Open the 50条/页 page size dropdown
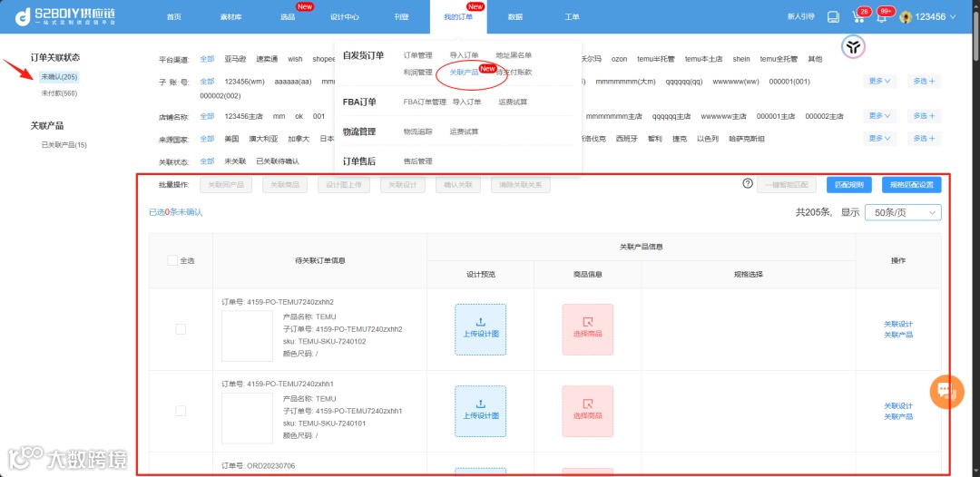The width and height of the screenshot is (980, 477). [x=903, y=212]
